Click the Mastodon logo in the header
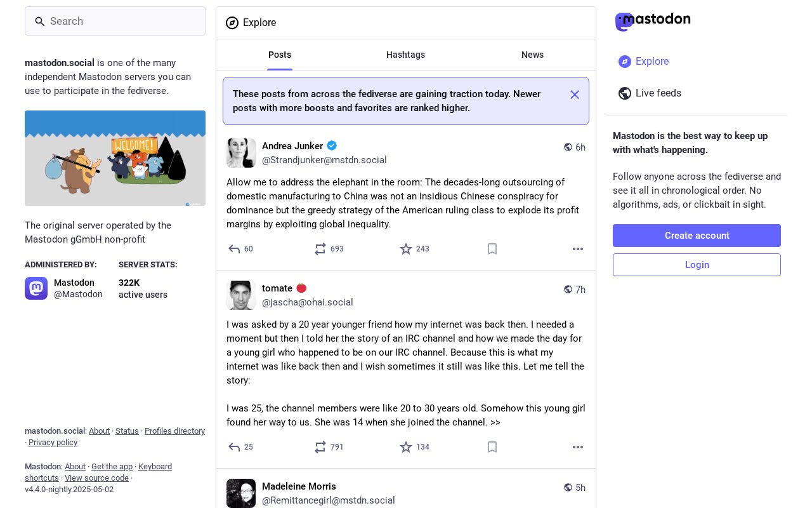812x508 pixels. [653, 22]
